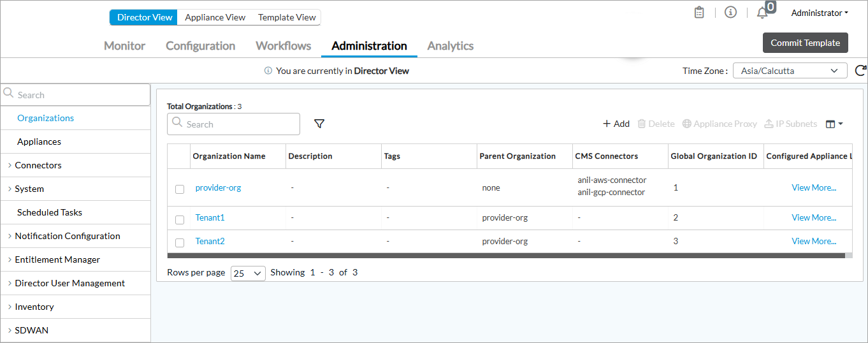
Task: Select the provider-org row checkbox
Action: tap(180, 189)
